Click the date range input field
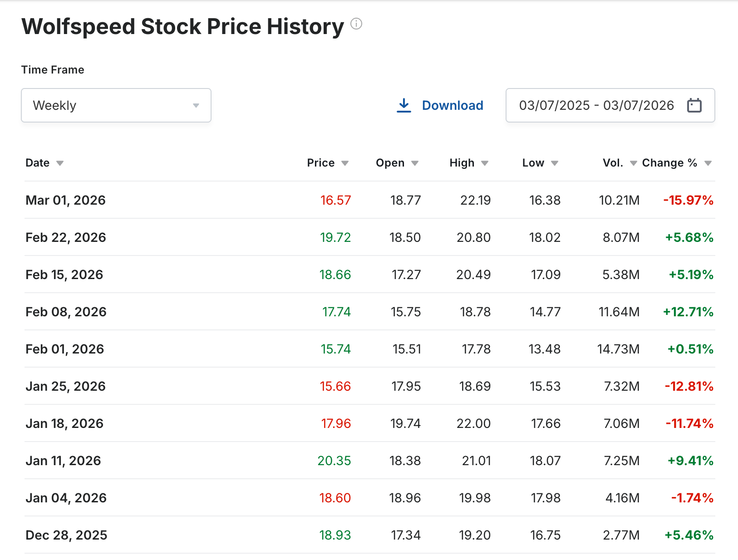This screenshot has width=738, height=560. [x=596, y=105]
